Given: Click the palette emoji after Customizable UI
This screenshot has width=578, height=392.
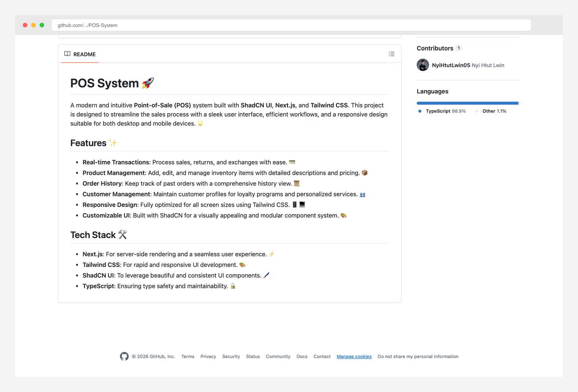Looking at the screenshot, I should (344, 215).
